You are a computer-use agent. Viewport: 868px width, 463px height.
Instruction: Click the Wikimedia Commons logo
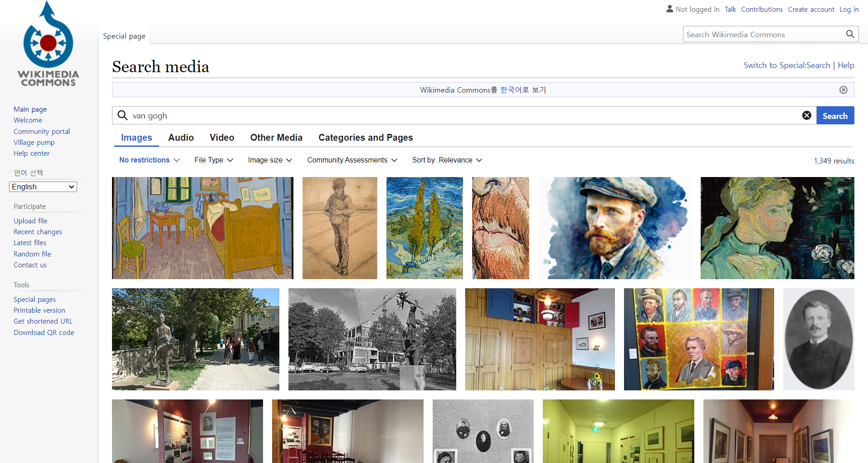[x=49, y=44]
